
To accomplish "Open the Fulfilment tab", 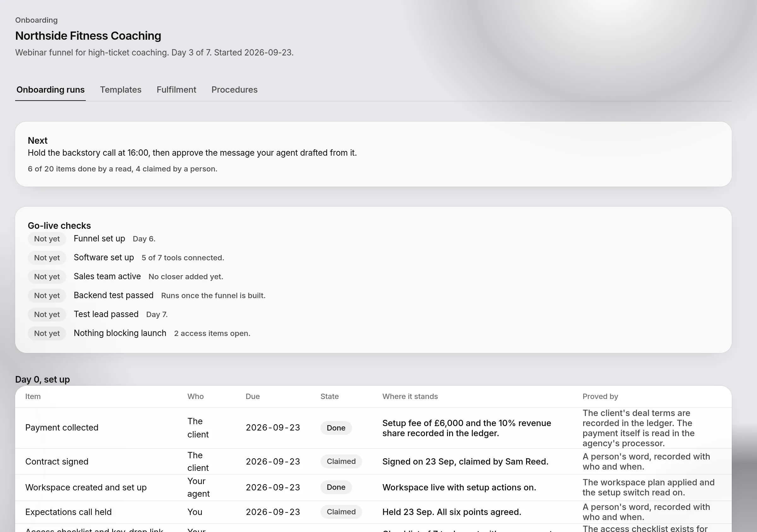I will pyautogui.click(x=176, y=90).
